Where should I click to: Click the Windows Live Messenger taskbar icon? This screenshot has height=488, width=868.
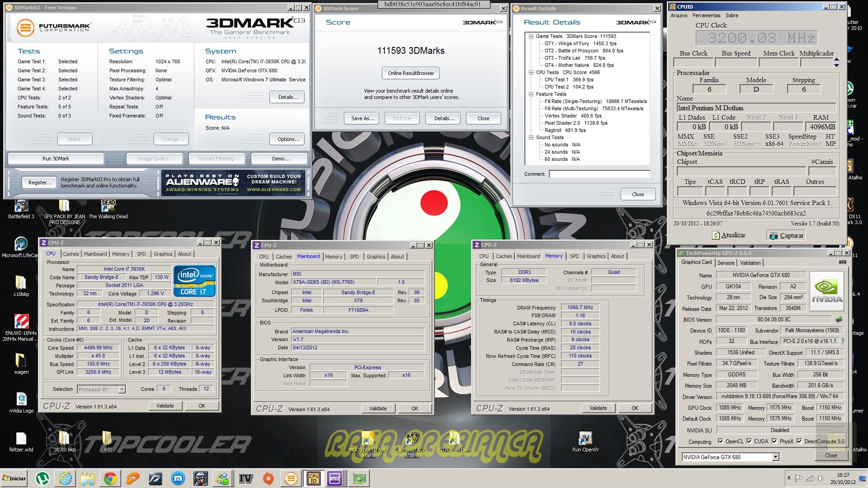coord(222,479)
